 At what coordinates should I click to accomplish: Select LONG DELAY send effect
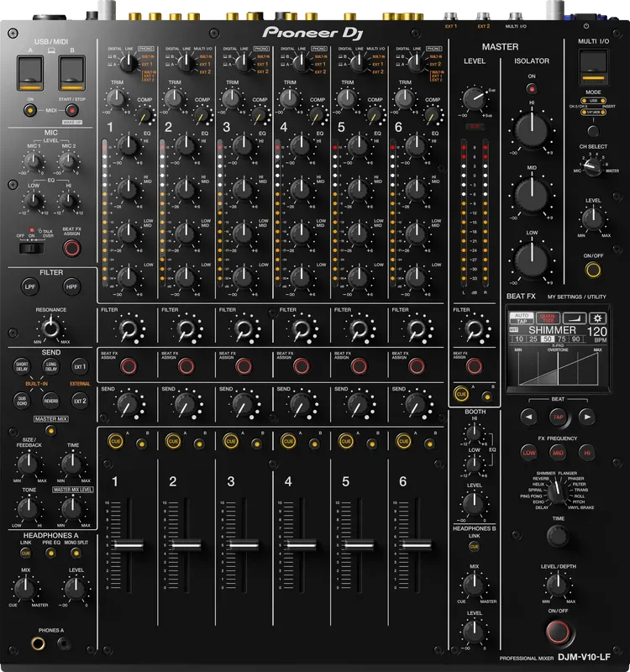(x=51, y=366)
